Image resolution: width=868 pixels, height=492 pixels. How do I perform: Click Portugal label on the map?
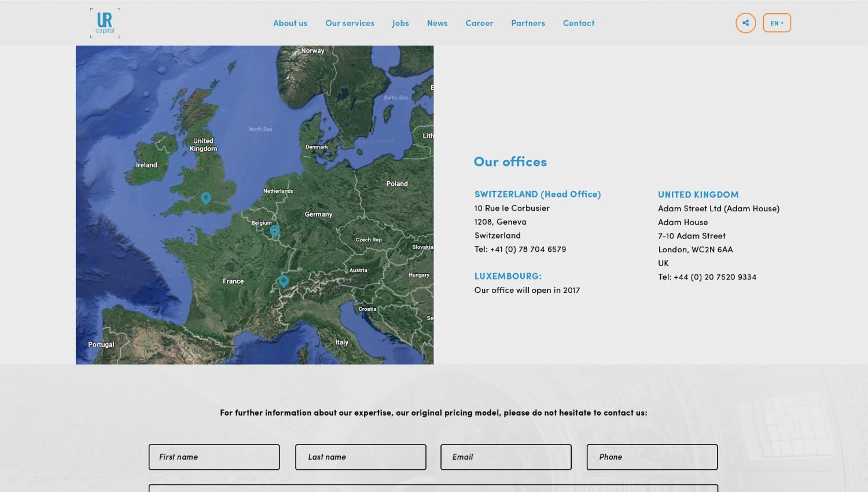pyautogui.click(x=101, y=344)
